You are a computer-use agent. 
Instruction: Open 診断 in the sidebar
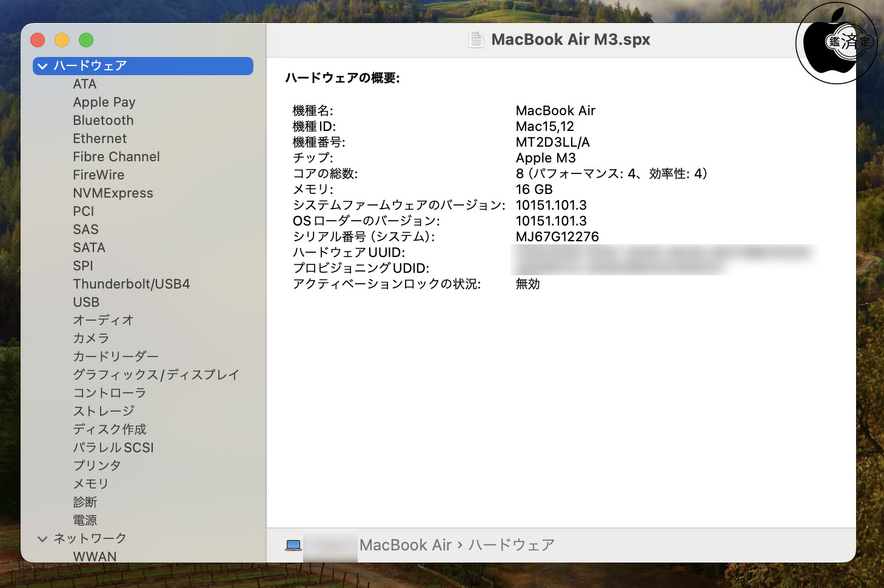[x=85, y=502]
